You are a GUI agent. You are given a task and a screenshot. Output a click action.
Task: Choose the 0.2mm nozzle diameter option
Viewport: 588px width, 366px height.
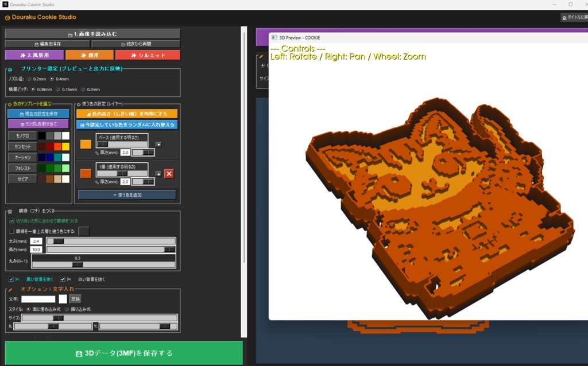coord(29,79)
